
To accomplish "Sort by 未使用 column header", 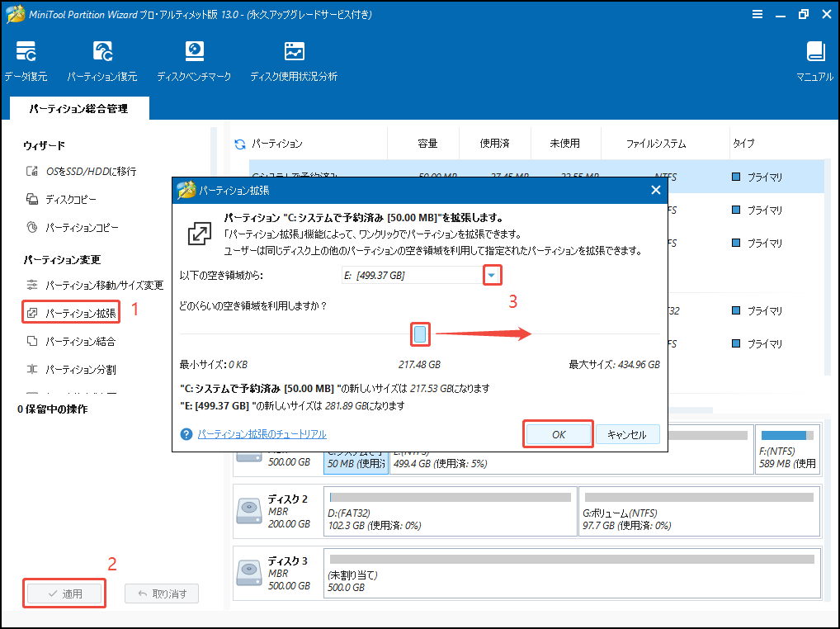I will [564, 144].
